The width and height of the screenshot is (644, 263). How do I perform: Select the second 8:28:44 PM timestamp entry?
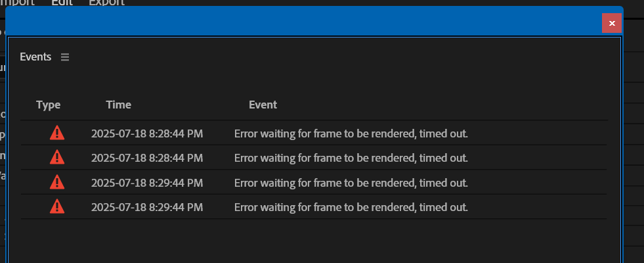tap(147, 158)
